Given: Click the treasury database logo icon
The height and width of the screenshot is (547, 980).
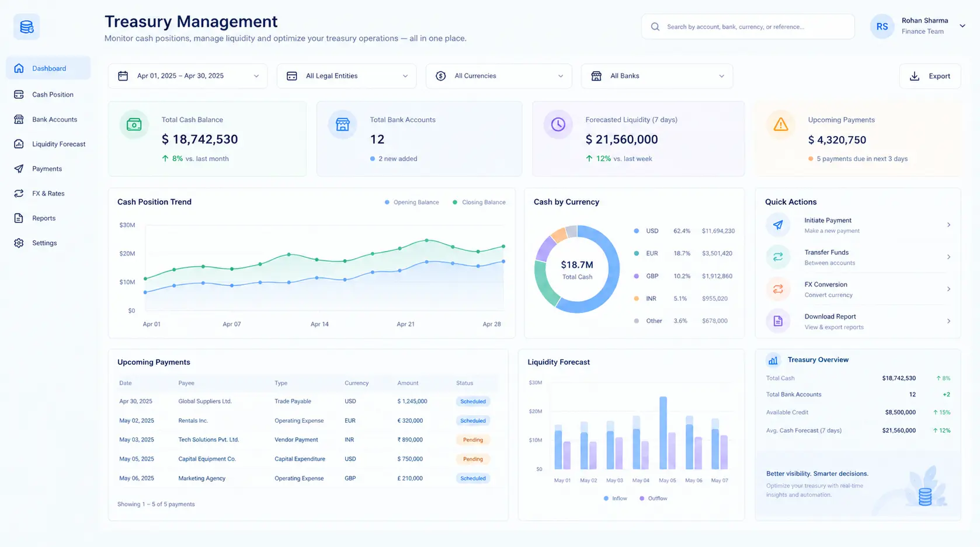Looking at the screenshot, I should pos(26,27).
